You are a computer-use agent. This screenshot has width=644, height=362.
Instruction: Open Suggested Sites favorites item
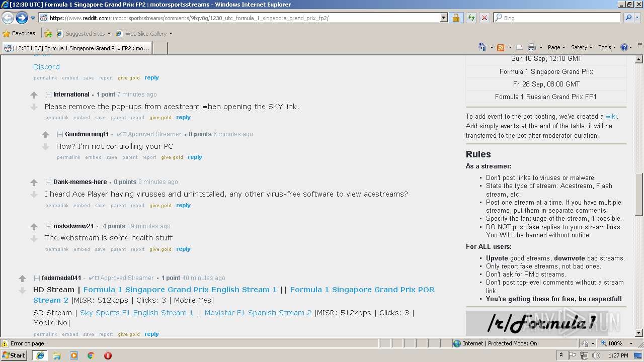point(83,34)
